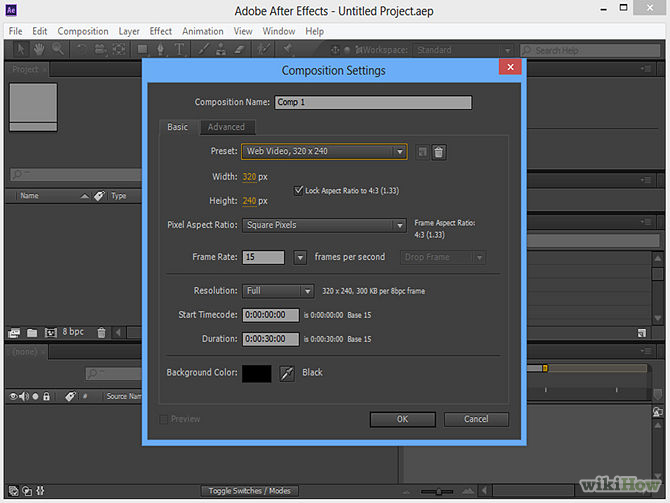Click the Height value 240

249,201
